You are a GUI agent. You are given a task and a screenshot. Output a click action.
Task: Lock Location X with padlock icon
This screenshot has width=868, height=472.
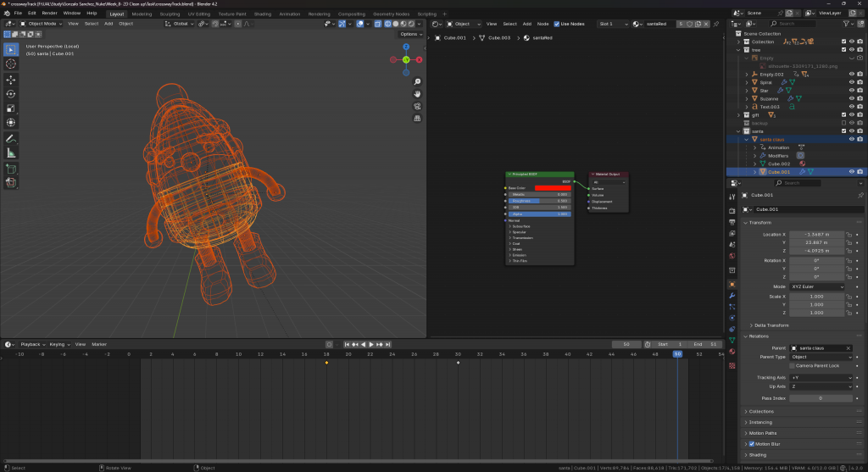point(849,235)
